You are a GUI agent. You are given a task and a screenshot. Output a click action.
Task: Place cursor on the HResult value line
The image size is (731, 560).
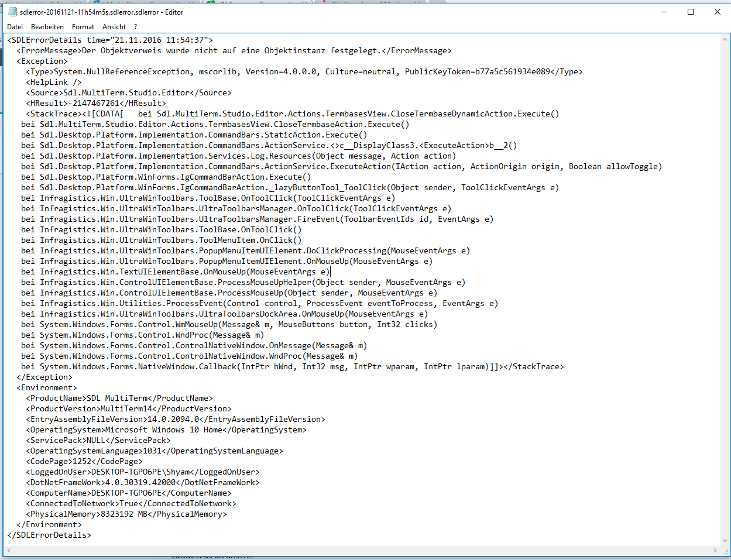click(96, 104)
